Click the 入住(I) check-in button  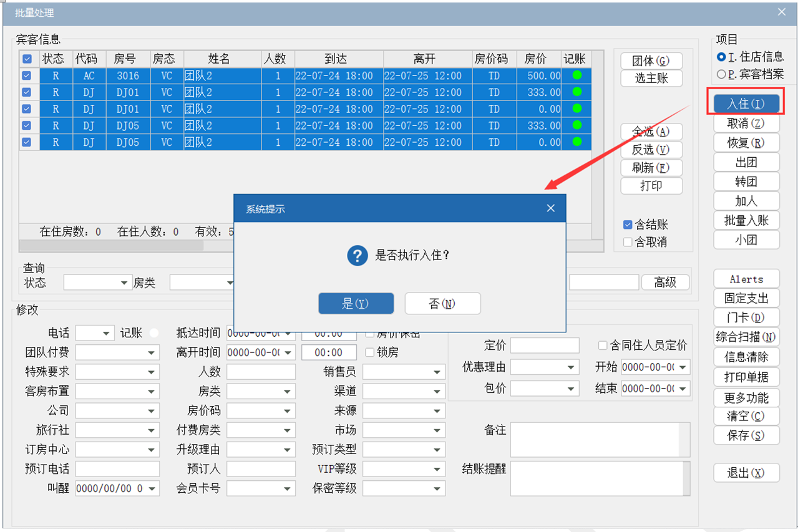click(745, 104)
